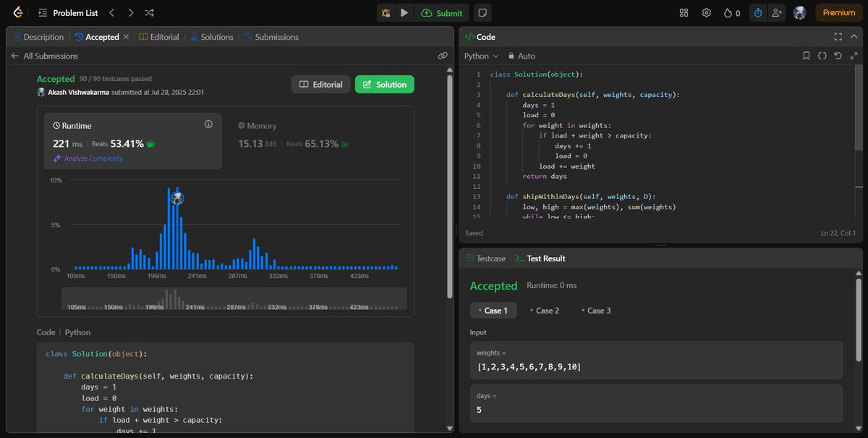
Task: Toggle the timer stopwatch icon
Action: pyautogui.click(x=757, y=13)
